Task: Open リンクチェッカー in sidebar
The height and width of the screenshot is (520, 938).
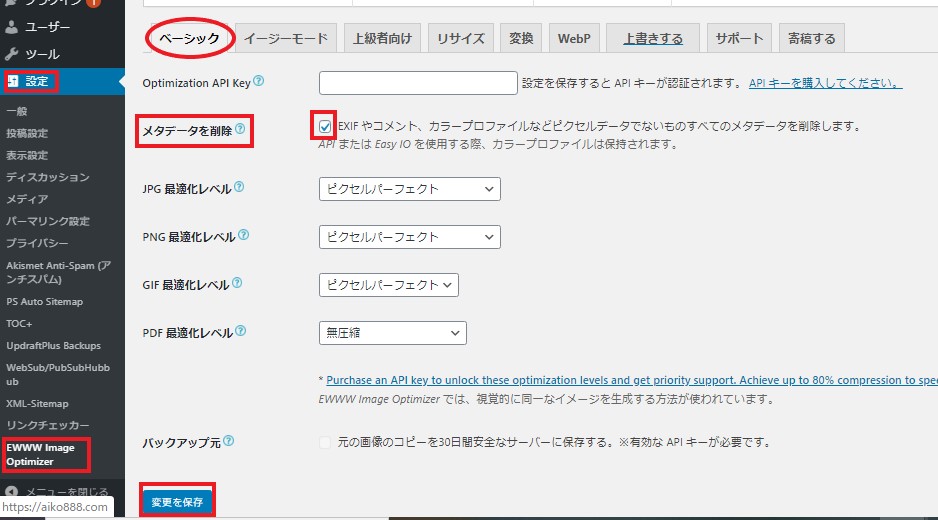Action: pyautogui.click(x=48, y=425)
